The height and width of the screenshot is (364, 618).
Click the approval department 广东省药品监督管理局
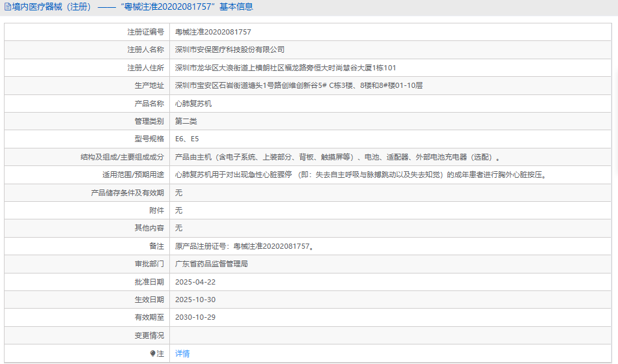pos(211,264)
